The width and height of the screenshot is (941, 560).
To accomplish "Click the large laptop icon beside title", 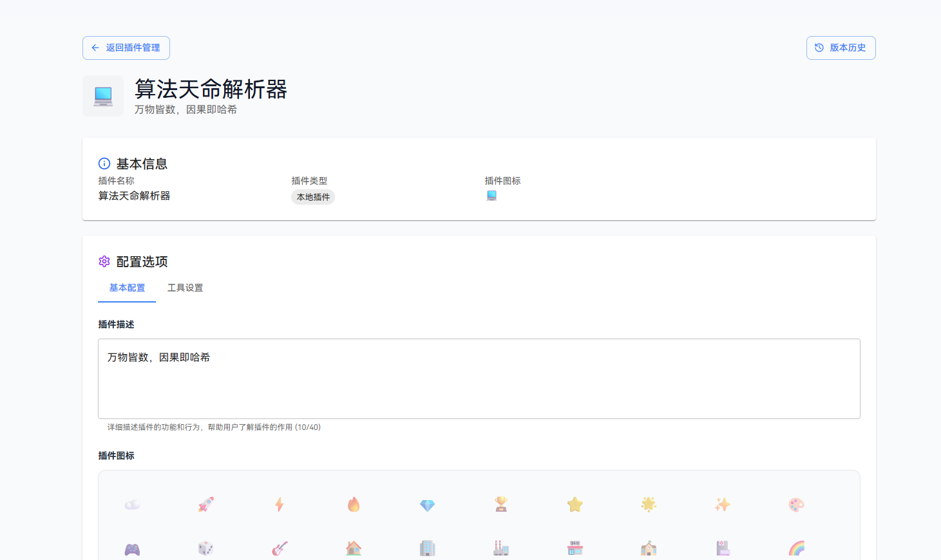I will tap(103, 97).
